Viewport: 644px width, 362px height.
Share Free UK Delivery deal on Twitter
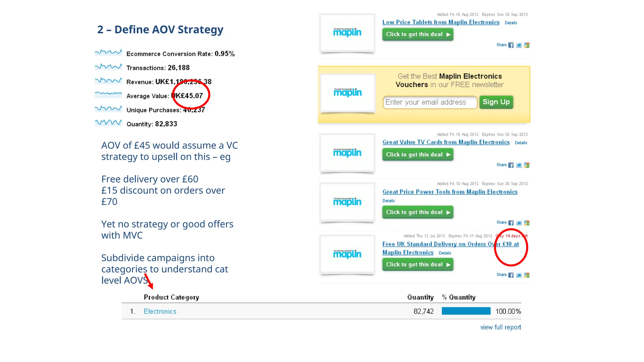(x=519, y=275)
